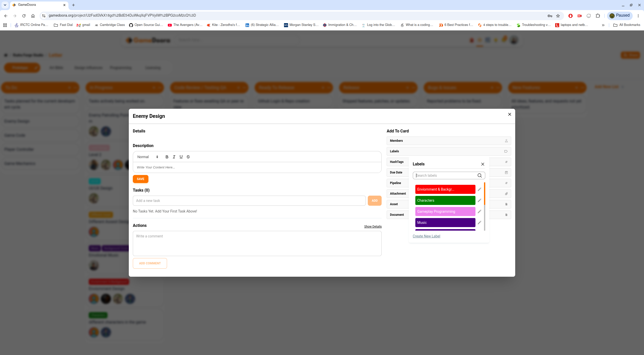Viewport: 644px width, 355px height.
Task: Bookmark this page with the star icon
Action: click(x=558, y=16)
